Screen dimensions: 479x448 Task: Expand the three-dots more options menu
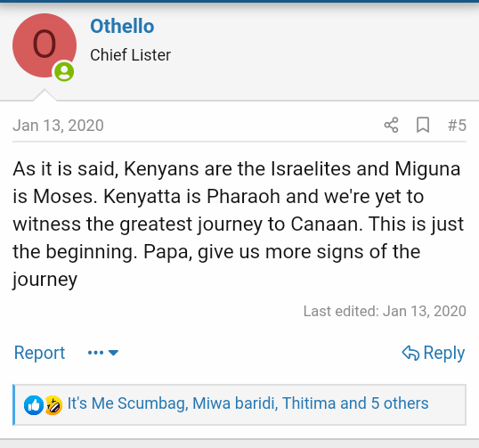pyautogui.click(x=103, y=353)
